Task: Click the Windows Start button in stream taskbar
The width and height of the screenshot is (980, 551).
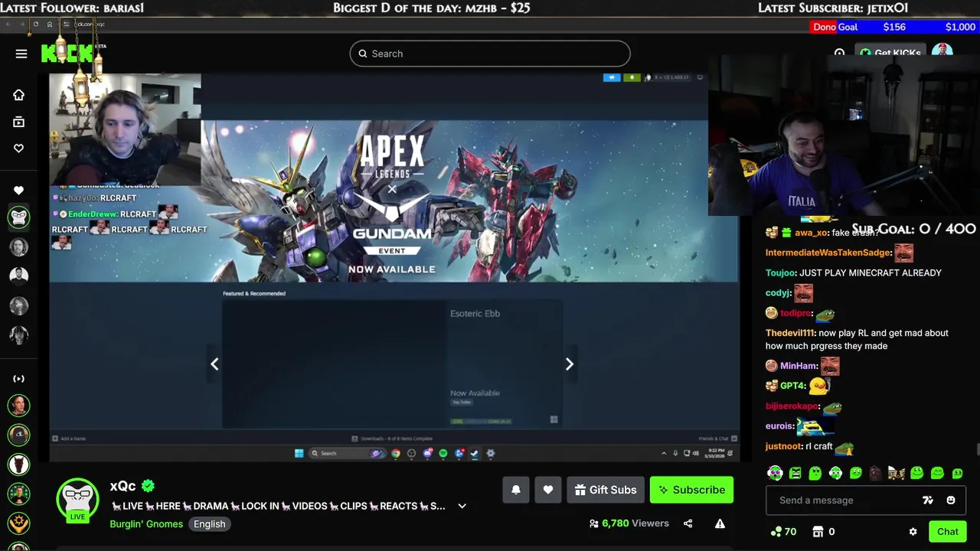Action: pos(299,453)
